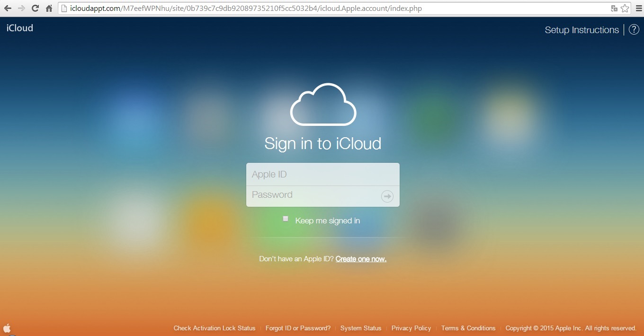Open the Setup Instructions link
Screen dimensions: 644x336
tap(581, 30)
